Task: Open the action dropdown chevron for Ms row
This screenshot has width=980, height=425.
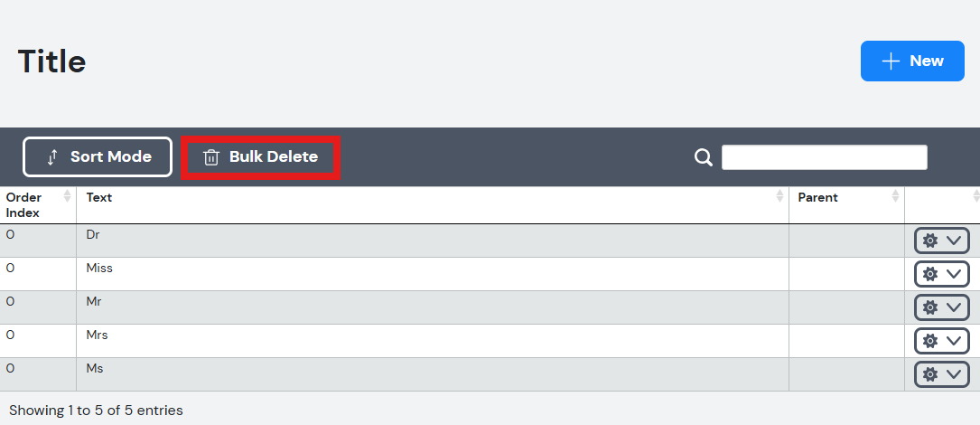Action: tap(954, 374)
